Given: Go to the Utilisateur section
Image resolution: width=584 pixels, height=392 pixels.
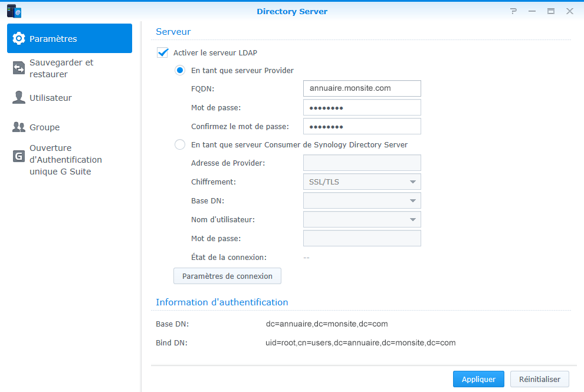Looking at the screenshot, I should click(70, 97).
